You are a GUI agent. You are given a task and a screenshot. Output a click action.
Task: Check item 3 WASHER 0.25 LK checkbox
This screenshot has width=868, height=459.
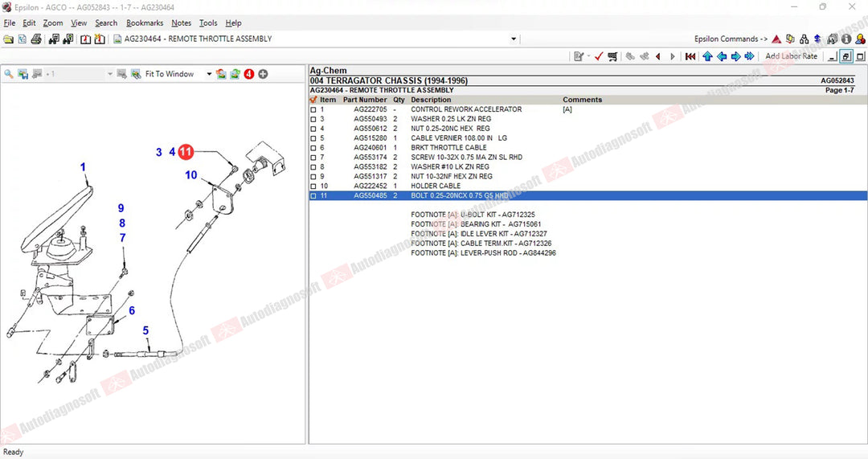tap(313, 119)
